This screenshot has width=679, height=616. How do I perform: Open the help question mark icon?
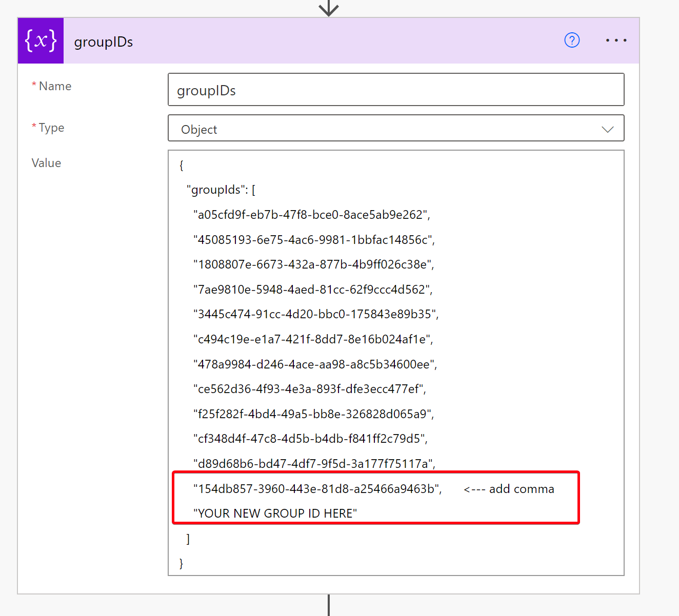point(572,40)
